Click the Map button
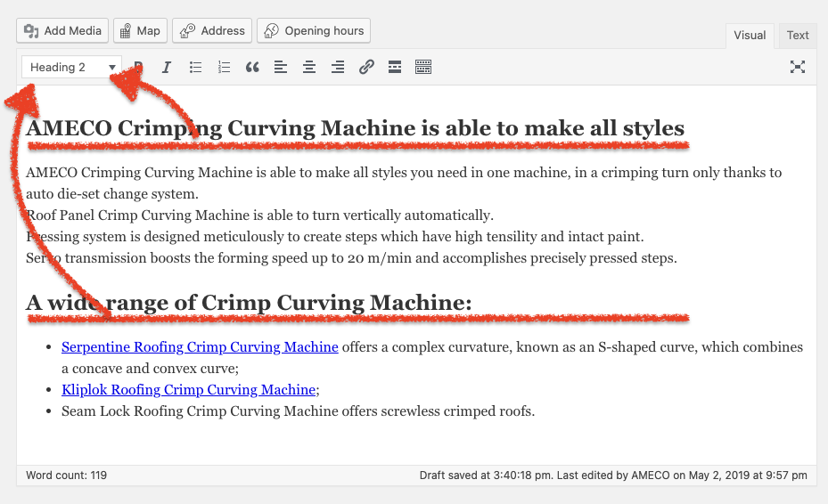This screenshot has height=504, width=828. click(139, 30)
